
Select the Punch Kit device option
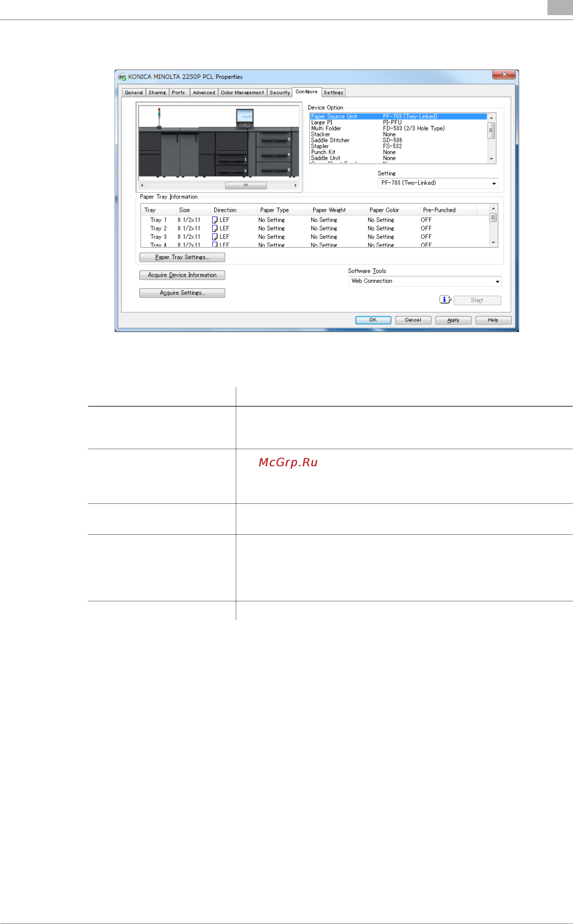(398, 152)
